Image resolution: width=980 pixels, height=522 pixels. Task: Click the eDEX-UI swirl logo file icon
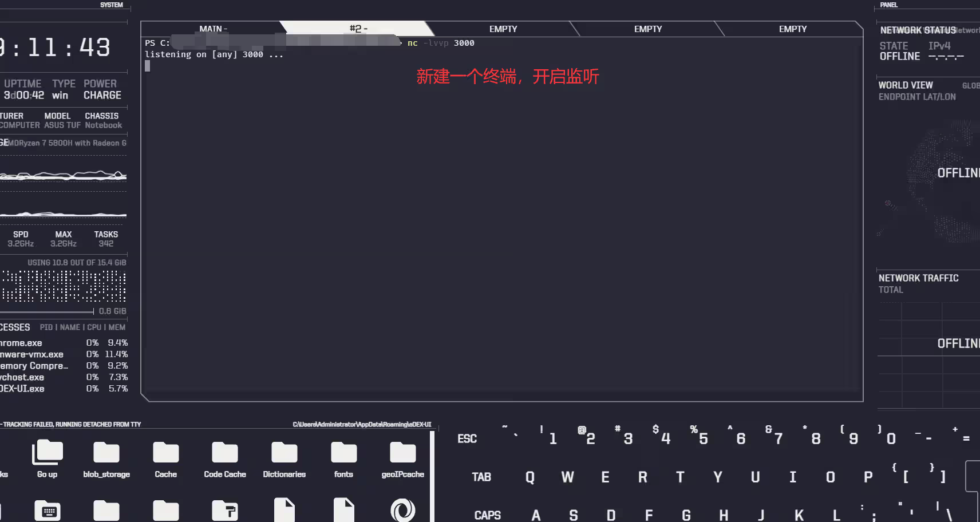click(x=403, y=508)
